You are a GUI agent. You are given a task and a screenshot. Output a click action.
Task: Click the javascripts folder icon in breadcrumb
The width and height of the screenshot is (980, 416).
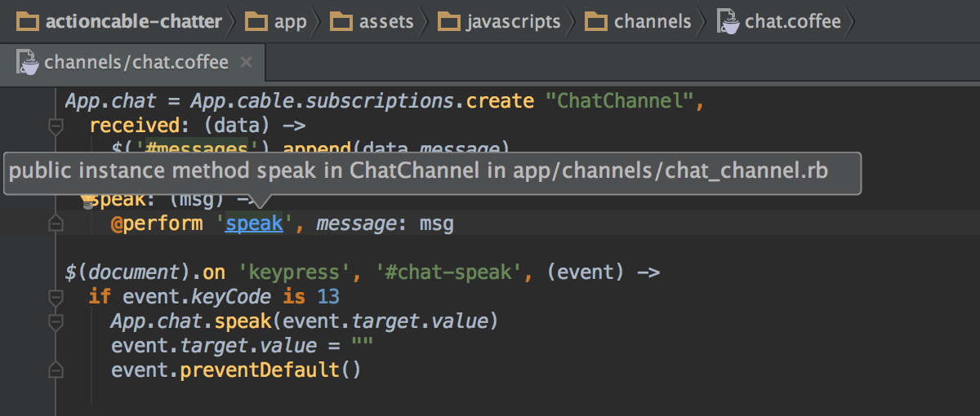pos(449,21)
